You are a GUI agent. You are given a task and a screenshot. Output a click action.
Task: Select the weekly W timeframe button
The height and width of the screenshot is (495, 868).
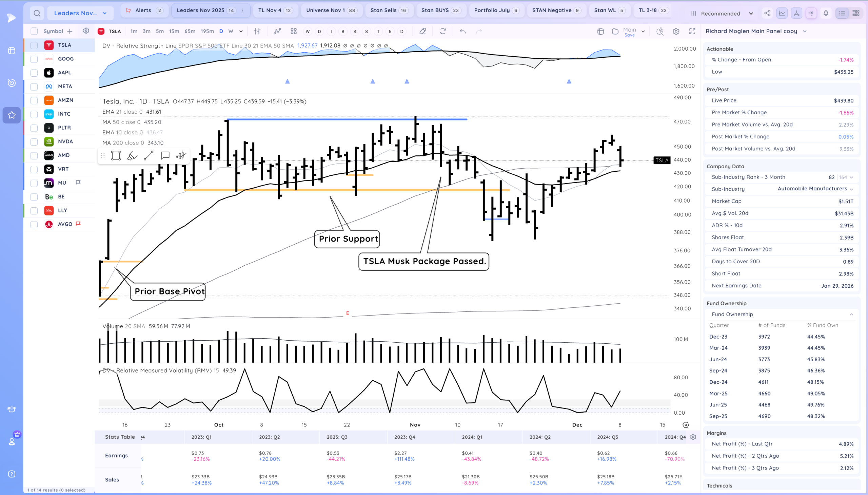tap(231, 31)
